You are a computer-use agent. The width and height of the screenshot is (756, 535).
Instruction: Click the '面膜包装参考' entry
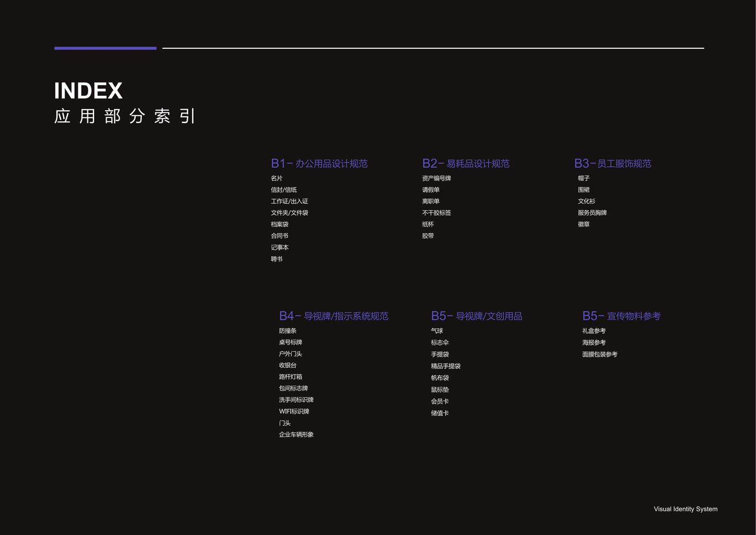tap(600, 354)
